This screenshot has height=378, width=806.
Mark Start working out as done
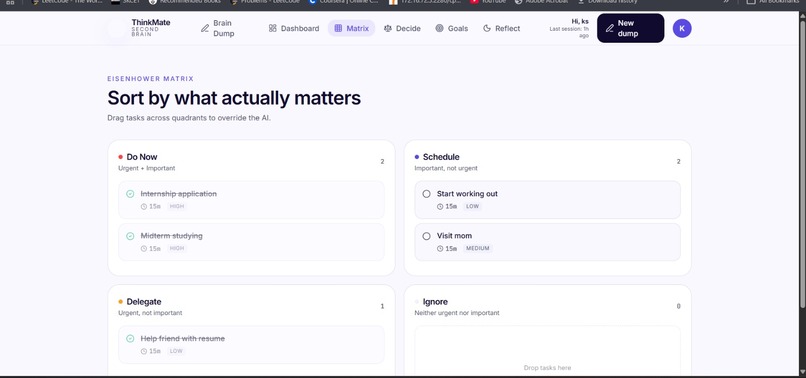coord(426,194)
